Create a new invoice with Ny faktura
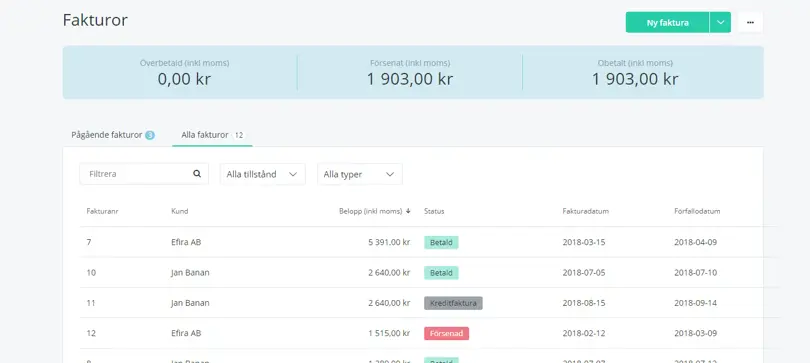The height and width of the screenshot is (363, 810). point(667,23)
